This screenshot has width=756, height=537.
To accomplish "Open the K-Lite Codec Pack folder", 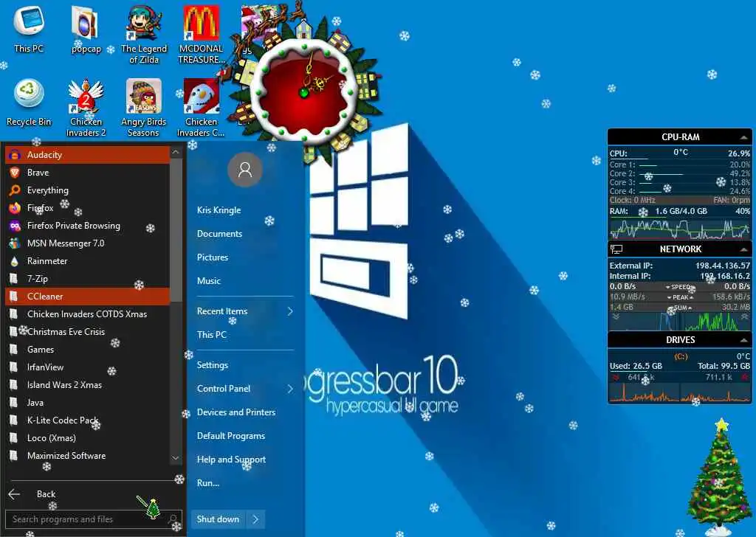I will pos(87,420).
